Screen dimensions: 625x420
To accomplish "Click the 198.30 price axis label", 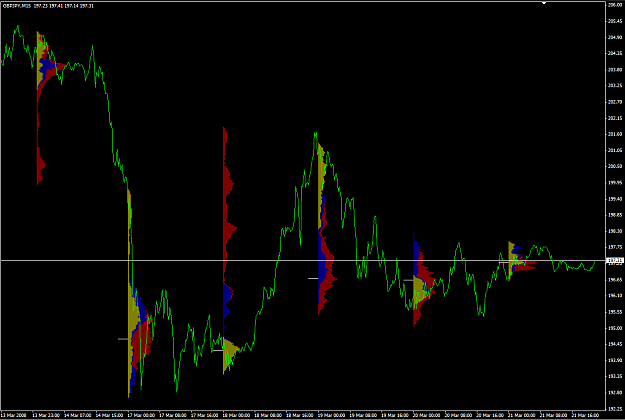I will click(x=615, y=231).
